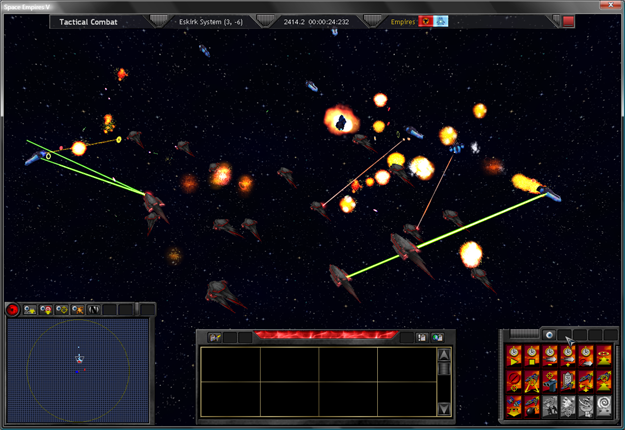Click the stopwatch play (resume combat) icon
625x430 pixels.
514,356
